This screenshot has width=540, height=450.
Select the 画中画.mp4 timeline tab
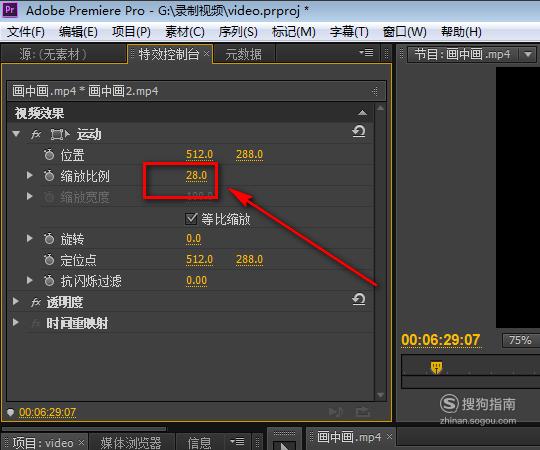pos(349,437)
